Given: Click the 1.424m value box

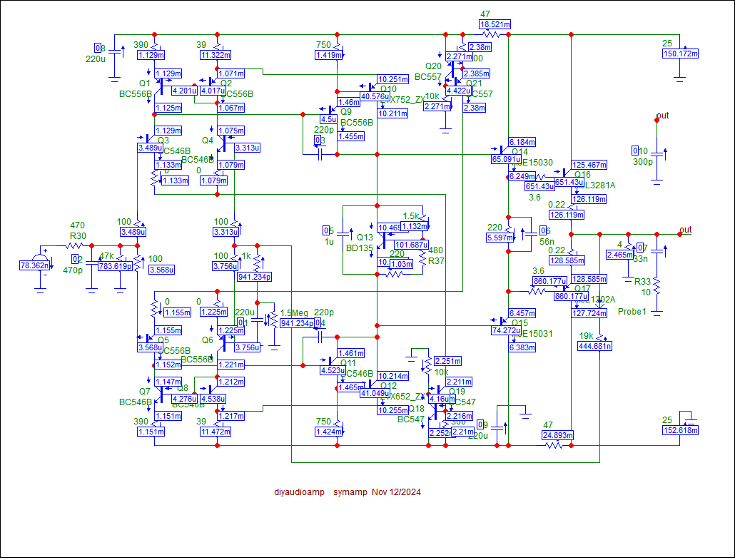Looking at the screenshot, I should [329, 432].
